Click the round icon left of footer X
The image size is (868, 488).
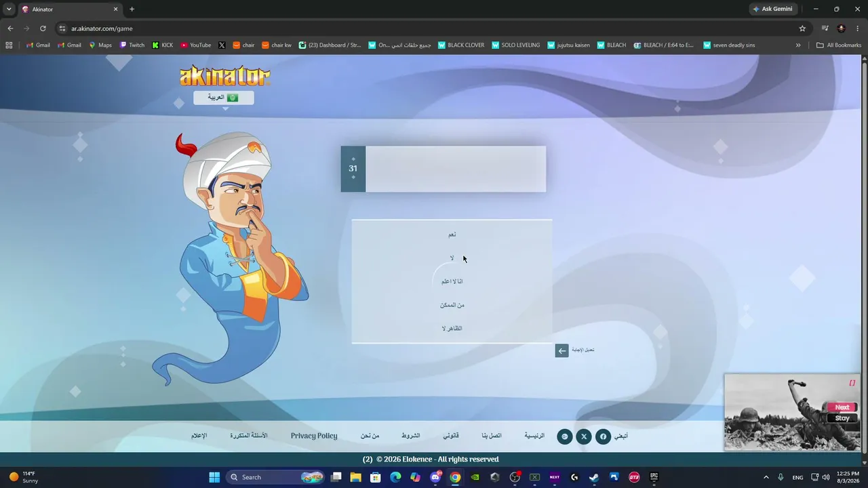pyautogui.click(x=565, y=436)
